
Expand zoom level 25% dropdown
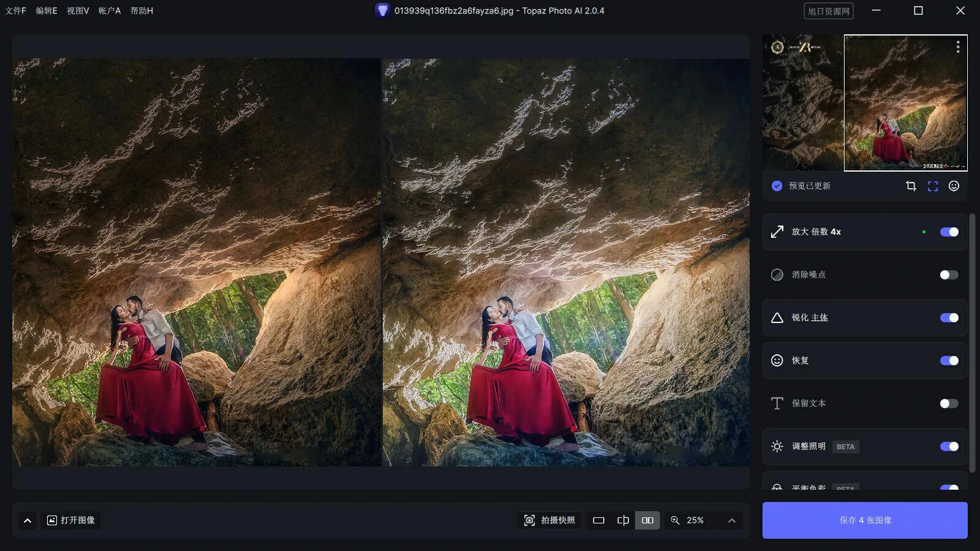[x=731, y=520]
